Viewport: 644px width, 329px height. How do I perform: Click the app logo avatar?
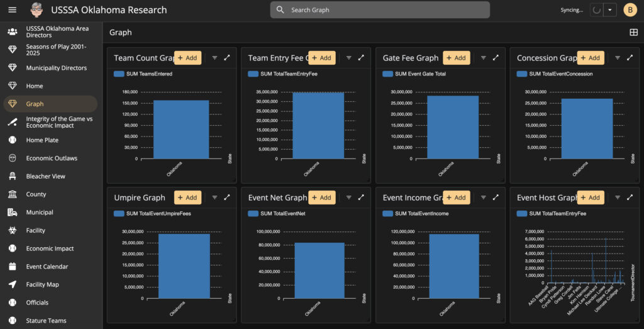[x=37, y=10]
